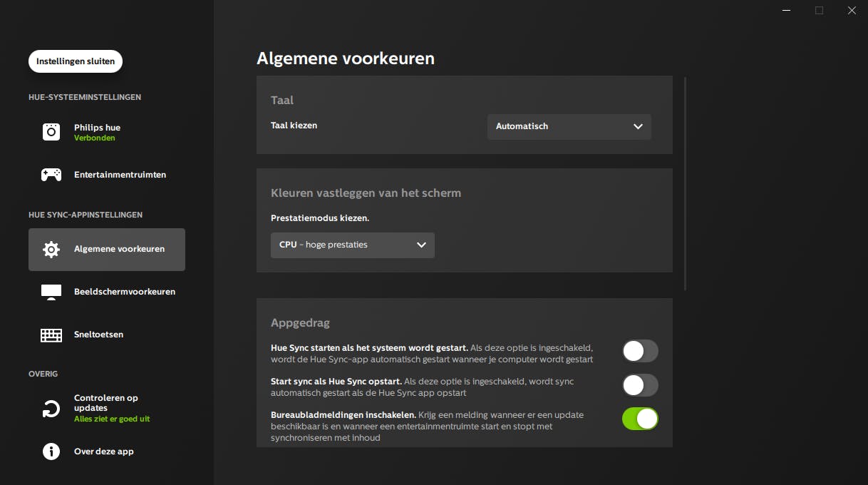
Task: Click the Prestatiemodus kiezen label
Action: pyautogui.click(x=320, y=218)
